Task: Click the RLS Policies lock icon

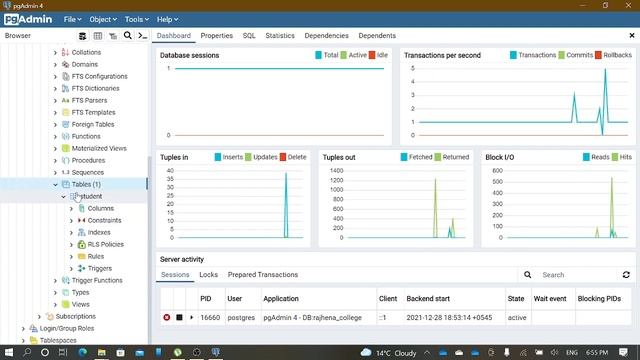Action: coord(82,244)
